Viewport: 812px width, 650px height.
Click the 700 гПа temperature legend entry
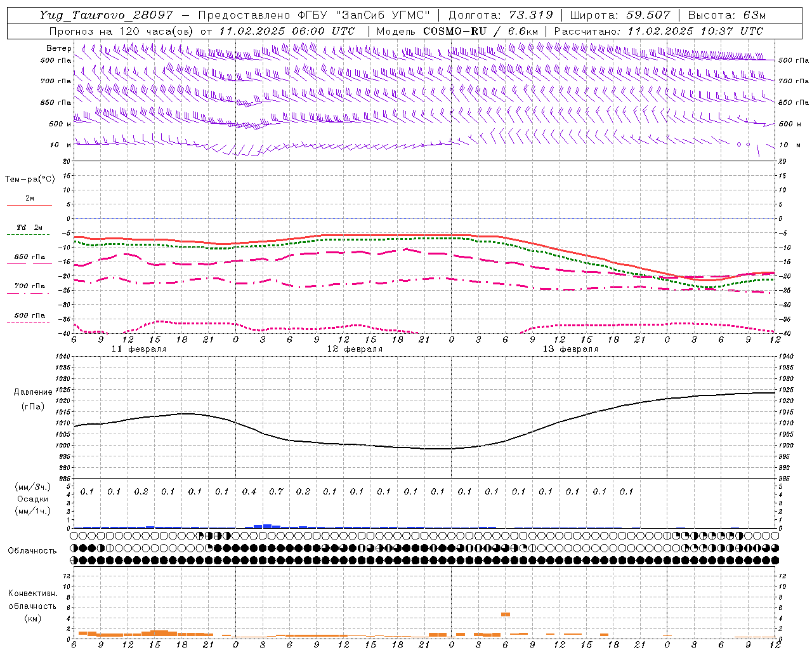pyautogui.click(x=30, y=286)
